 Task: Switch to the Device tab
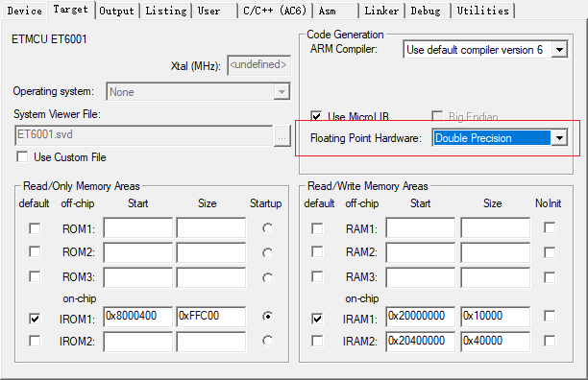(24, 11)
